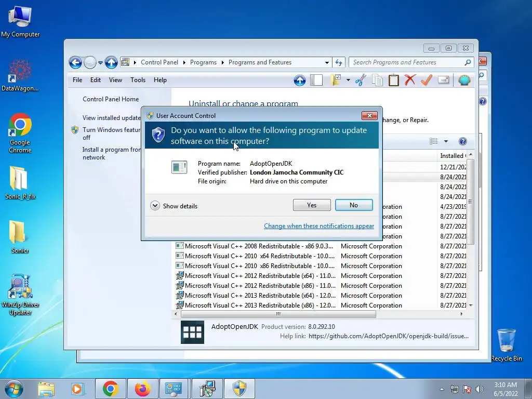This screenshot has height=399, width=532.
Task: Open the Tools menu
Action: [x=138, y=80]
